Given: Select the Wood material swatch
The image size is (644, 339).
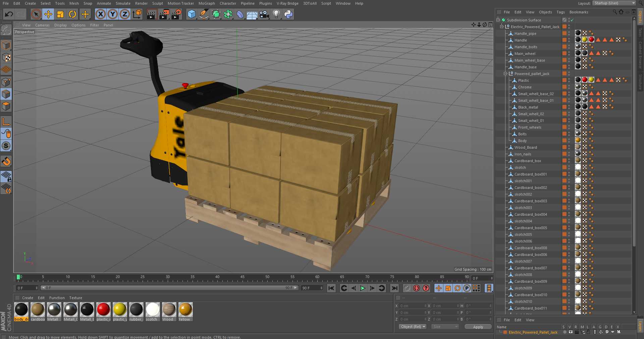Looking at the screenshot, I should (x=169, y=310).
